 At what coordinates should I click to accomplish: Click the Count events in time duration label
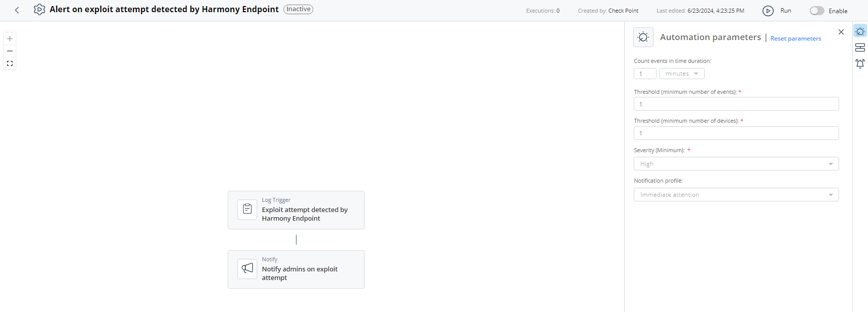point(672,61)
